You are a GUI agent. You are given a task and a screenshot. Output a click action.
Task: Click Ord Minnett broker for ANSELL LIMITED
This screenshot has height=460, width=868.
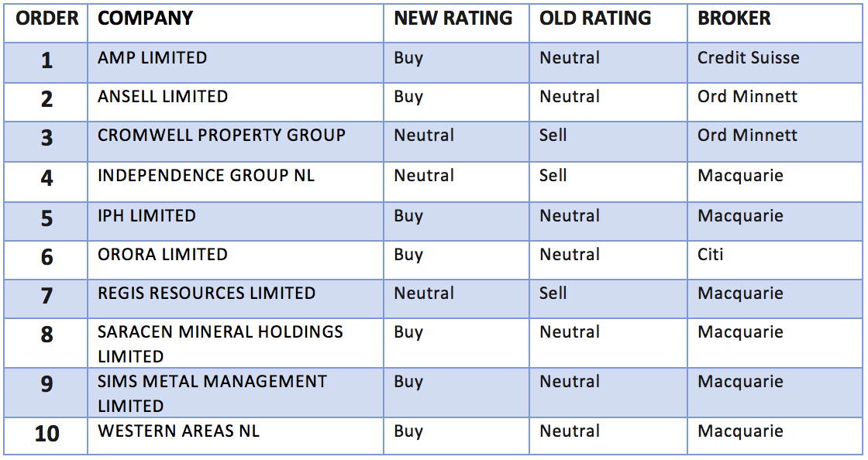747,97
